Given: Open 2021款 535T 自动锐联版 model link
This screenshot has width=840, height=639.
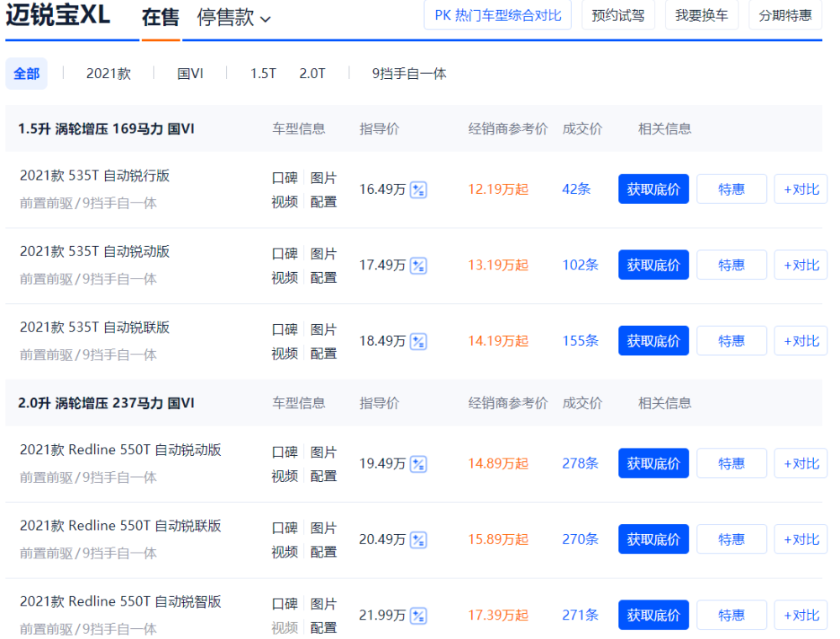Looking at the screenshot, I should tap(94, 327).
